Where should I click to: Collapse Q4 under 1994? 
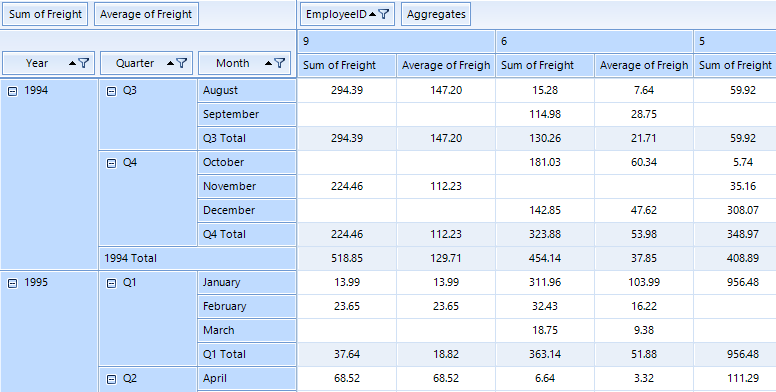112,163
